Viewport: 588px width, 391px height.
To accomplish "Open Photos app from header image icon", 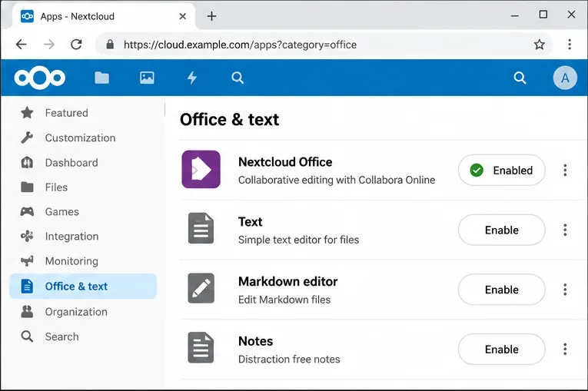I will click(147, 78).
